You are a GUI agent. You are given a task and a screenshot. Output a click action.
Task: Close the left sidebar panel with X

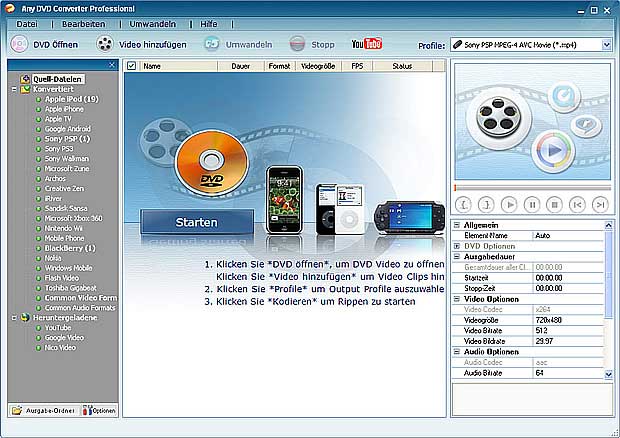(x=112, y=65)
